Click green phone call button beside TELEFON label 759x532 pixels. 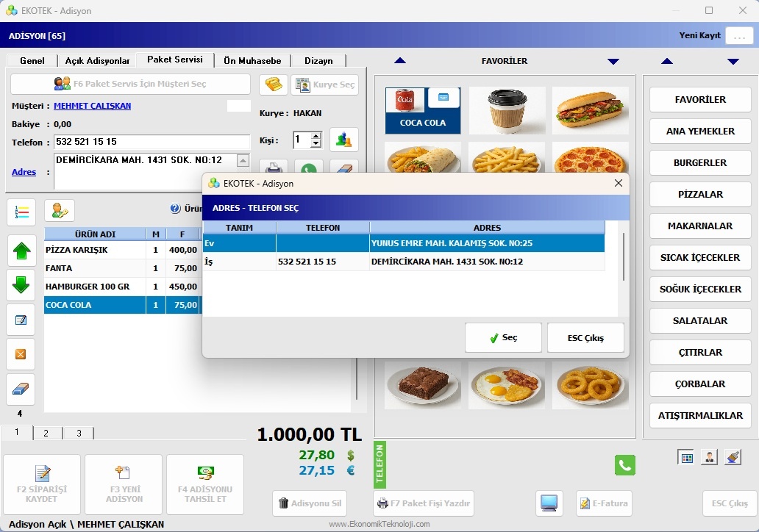tap(625, 465)
